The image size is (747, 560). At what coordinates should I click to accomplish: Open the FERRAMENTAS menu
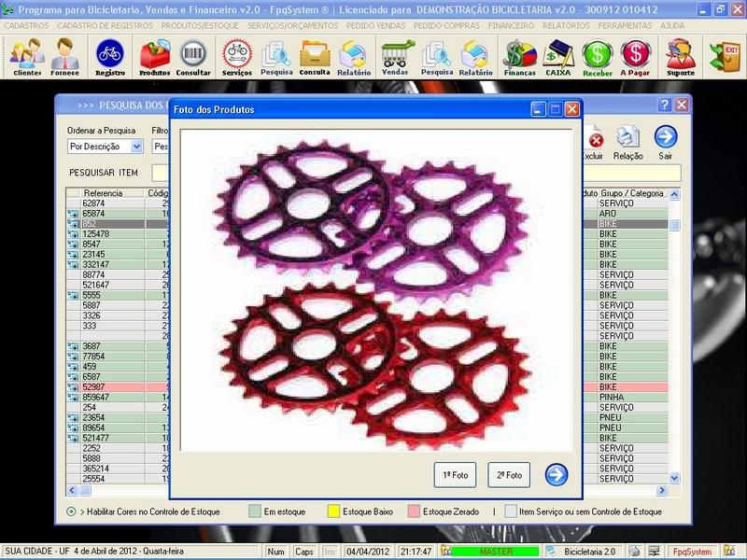point(625,26)
